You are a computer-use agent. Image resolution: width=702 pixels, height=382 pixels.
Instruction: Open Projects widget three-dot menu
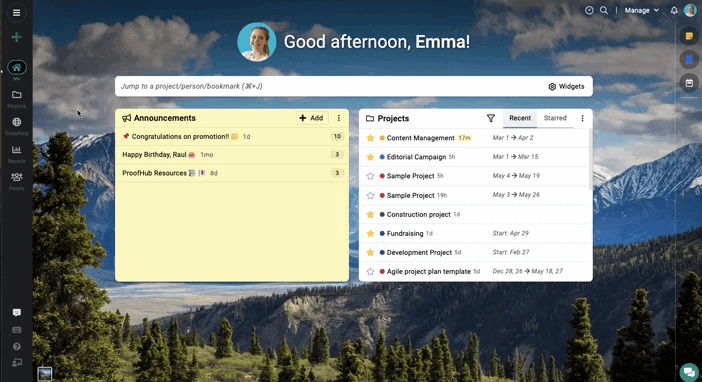tap(582, 118)
